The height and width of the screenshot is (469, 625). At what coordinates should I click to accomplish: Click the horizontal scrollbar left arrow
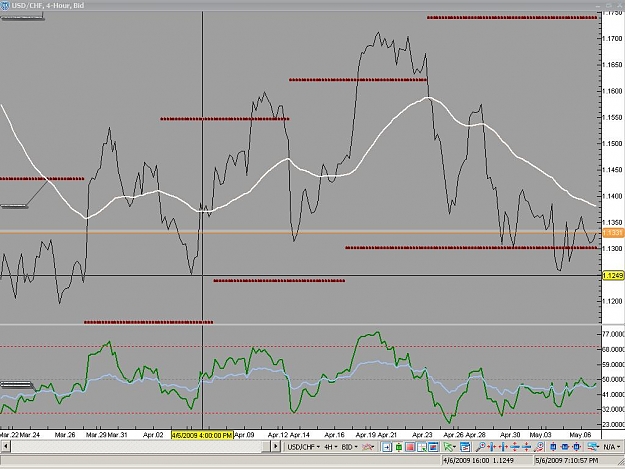[x=5, y=447]
